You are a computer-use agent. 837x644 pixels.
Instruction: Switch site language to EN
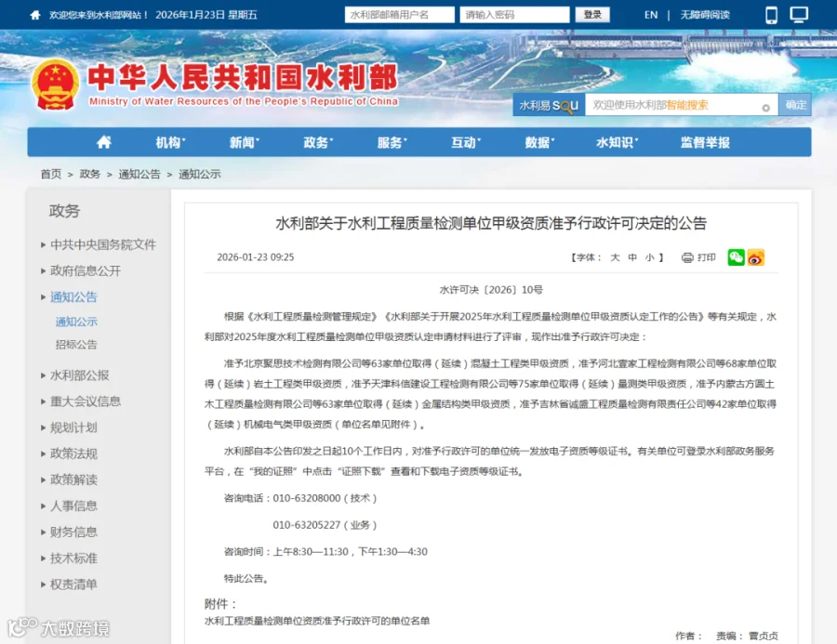click(651, 15)
